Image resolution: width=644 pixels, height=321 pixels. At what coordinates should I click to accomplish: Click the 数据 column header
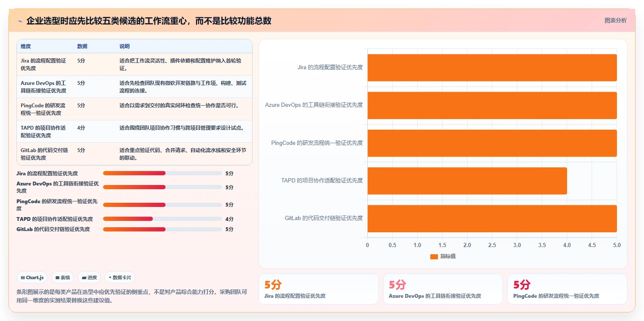pyautogui.click(x=82, y=46)
